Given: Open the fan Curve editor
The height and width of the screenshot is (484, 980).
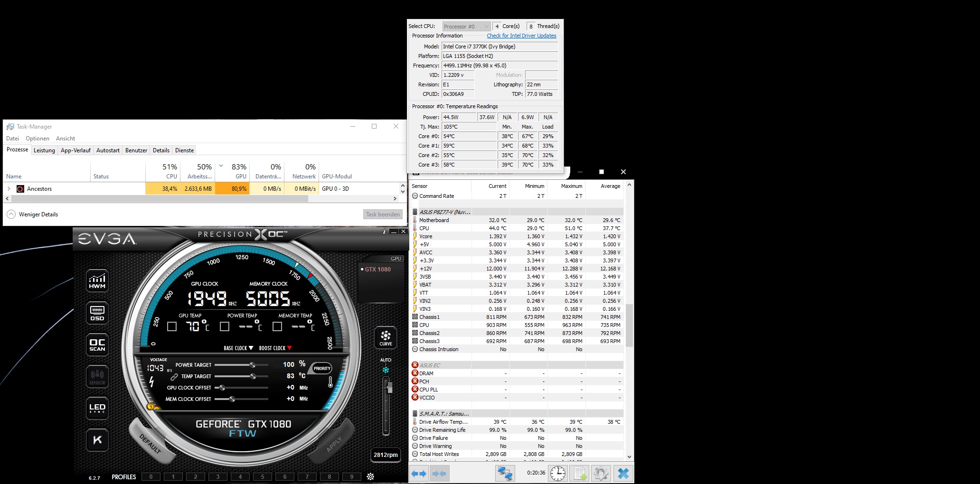Looking at the screenshot, I should 386,337.
